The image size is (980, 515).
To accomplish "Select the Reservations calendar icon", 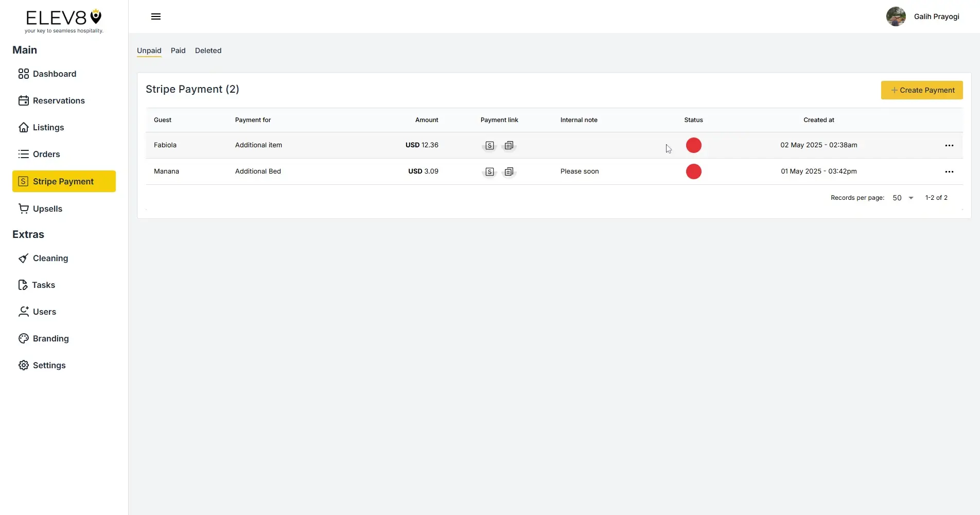I will [24, 100].
